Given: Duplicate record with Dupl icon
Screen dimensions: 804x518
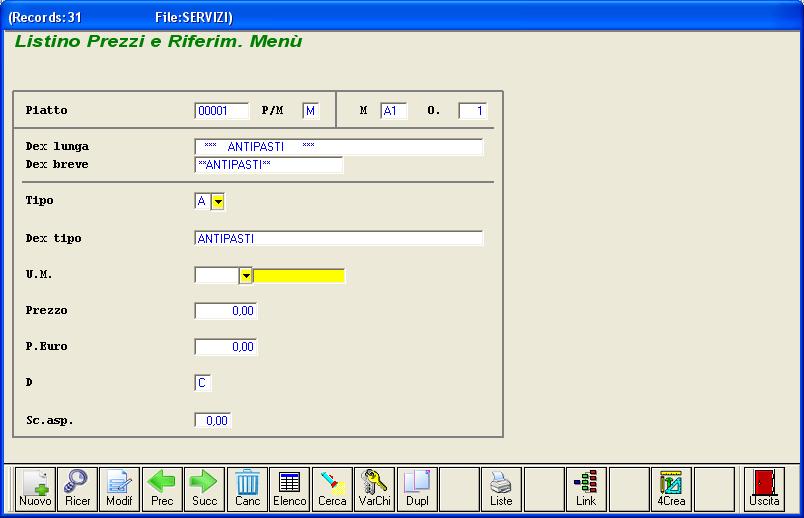Looking at the screenshot, I should coord(417,488).
